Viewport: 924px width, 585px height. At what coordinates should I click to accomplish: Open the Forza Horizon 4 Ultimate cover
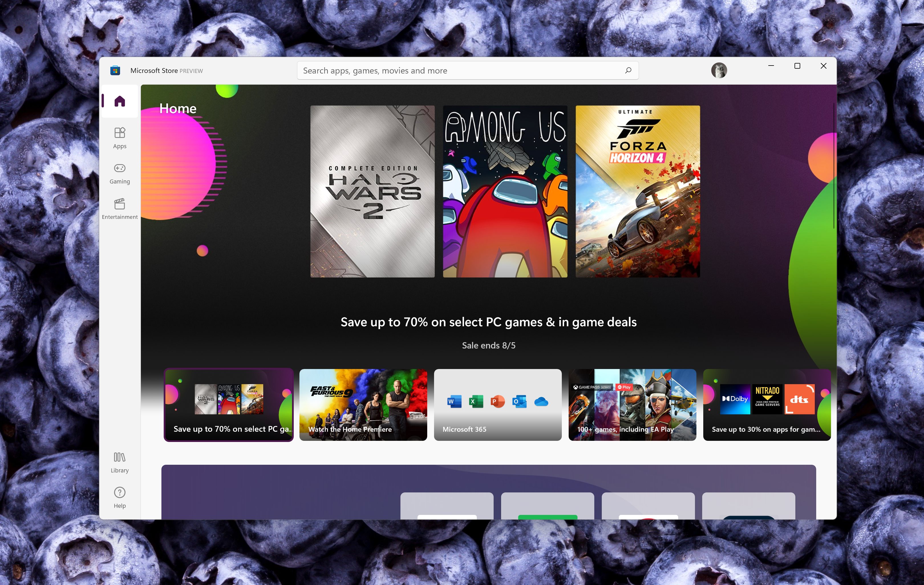point(638,191)
